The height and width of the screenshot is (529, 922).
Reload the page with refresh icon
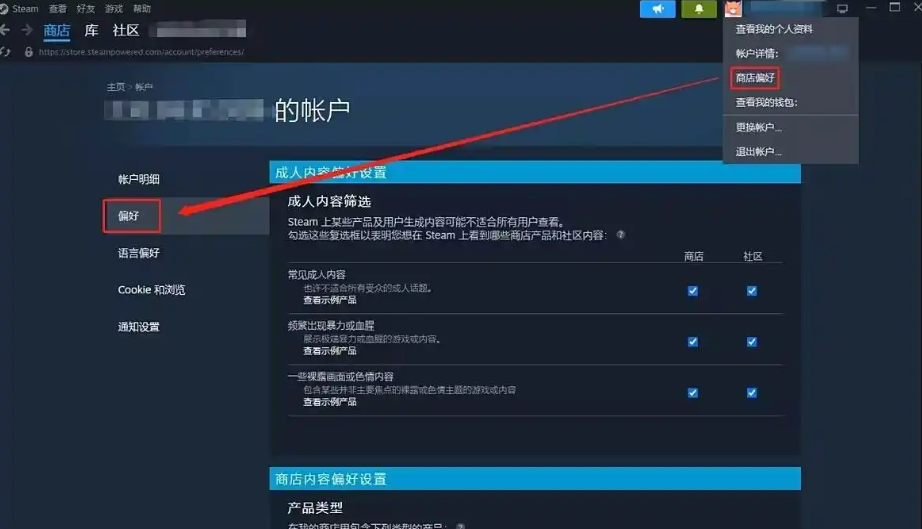pyautogui.click(x=5, y=52)
